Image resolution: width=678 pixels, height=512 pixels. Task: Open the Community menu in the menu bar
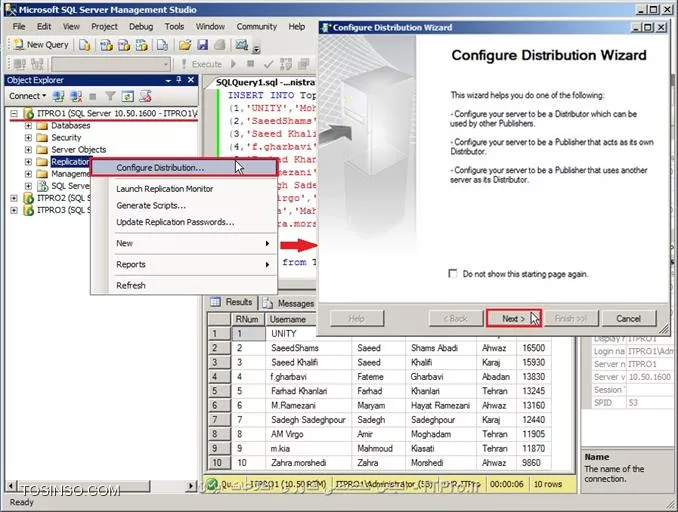[x=256, y=26]
